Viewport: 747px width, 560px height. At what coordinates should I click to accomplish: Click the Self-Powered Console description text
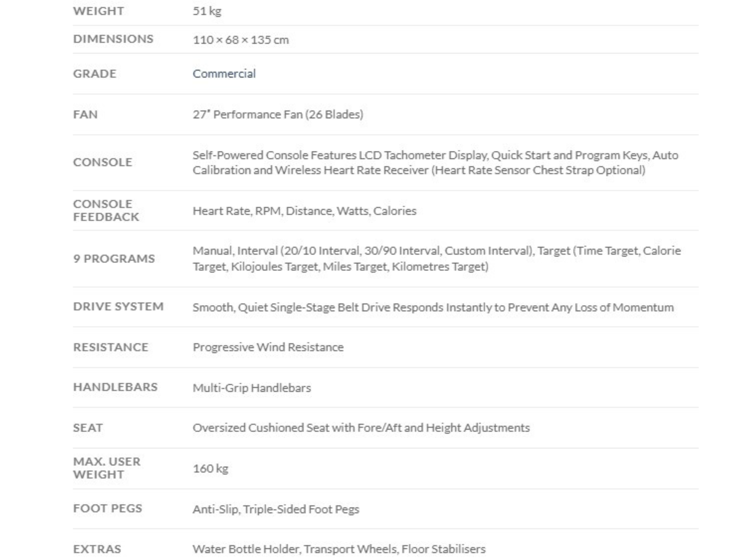435,162
